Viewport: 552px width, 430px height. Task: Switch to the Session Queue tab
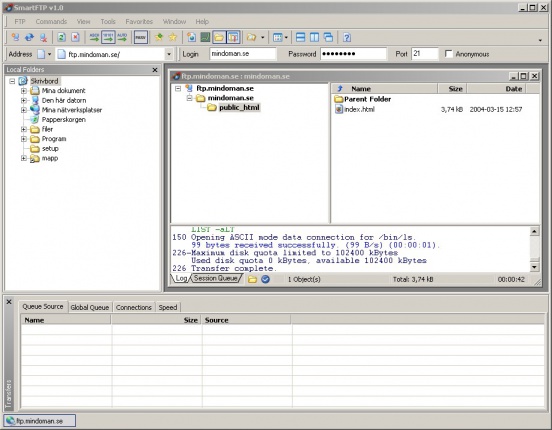[x=215, y=278]
